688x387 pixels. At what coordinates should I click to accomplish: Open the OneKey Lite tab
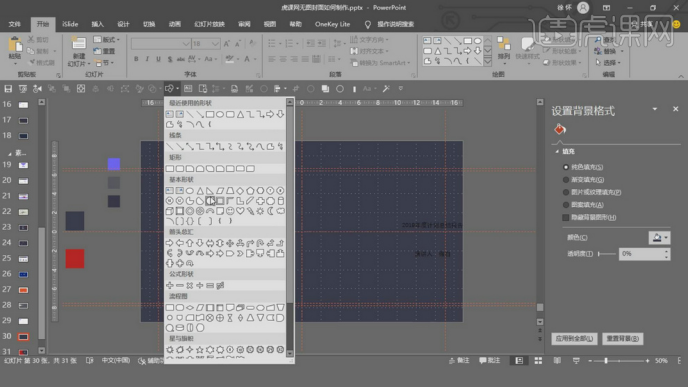click(x=332, y=24)
